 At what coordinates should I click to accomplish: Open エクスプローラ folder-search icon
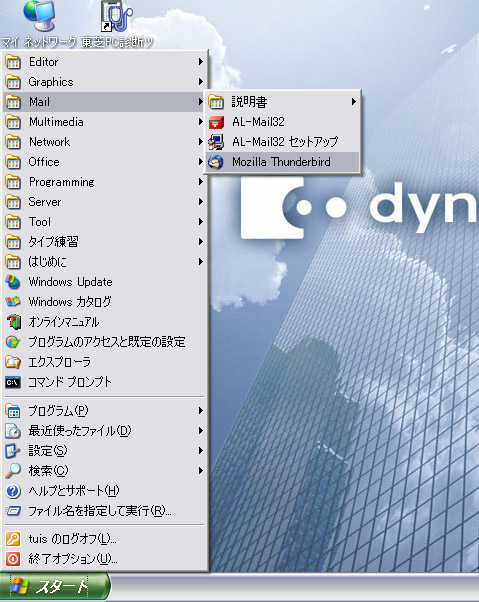(13, 362)
